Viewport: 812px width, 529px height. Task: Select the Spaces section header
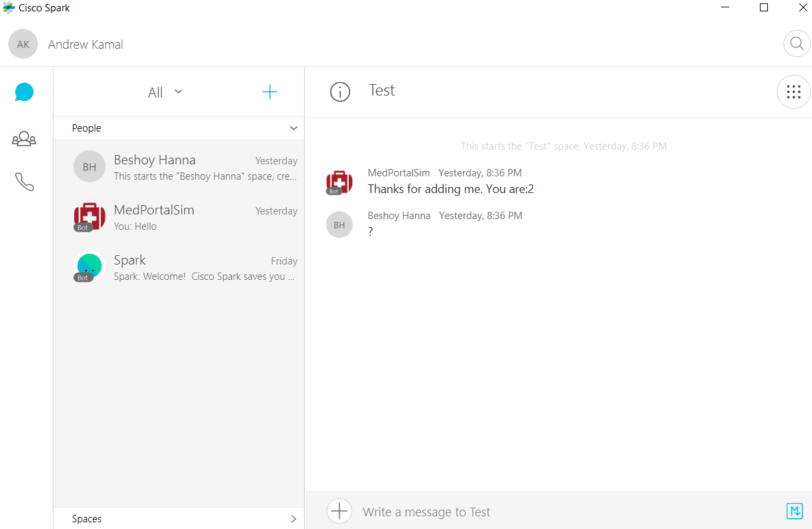(178, 518)
